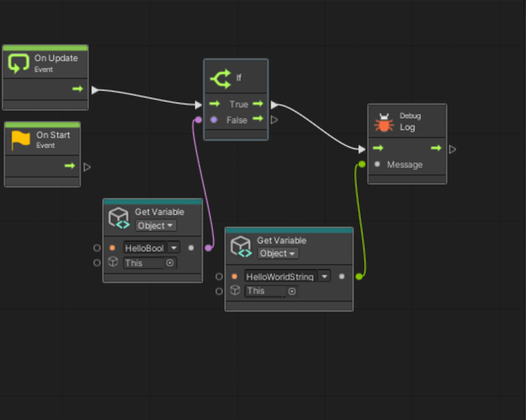Expand the HelloWorldString variable name dropdown arrow
The height and width of the screenshot is (420, 526).
(323, 277)
